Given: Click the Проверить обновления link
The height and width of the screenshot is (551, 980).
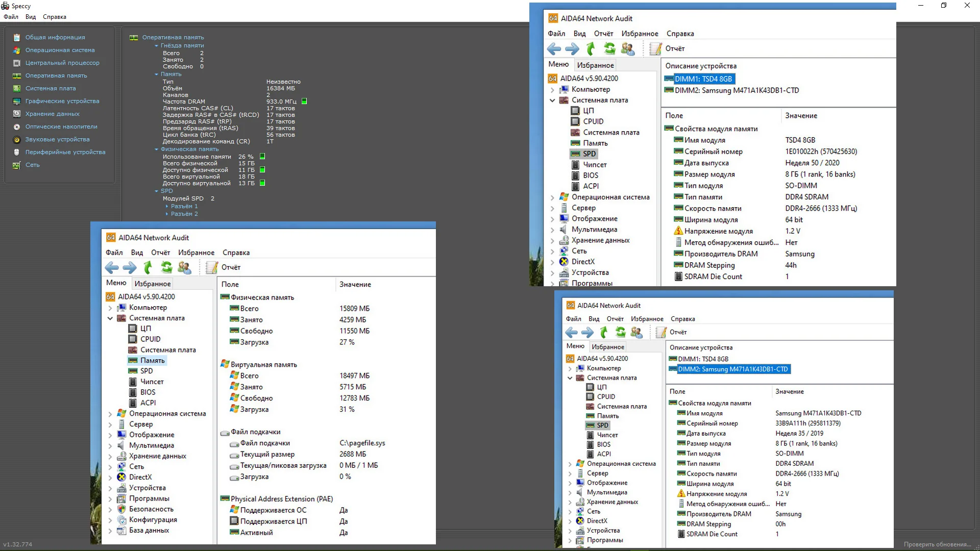Looking at the screenshot, I should 937,544.
